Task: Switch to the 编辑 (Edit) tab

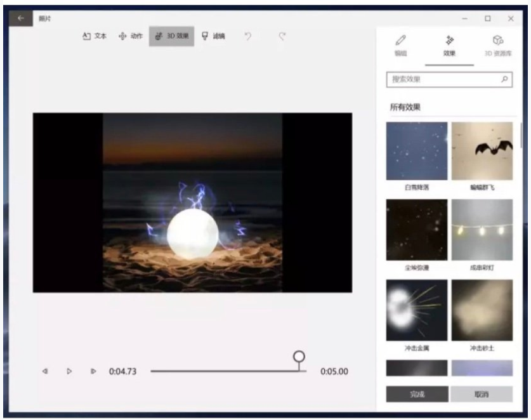Action: pos(400,46)
